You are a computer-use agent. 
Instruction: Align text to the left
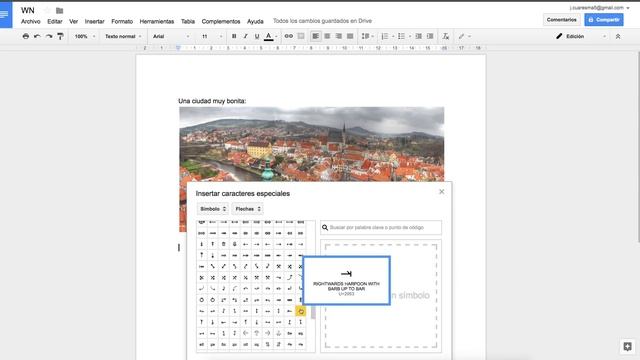pyautogui.click(x=316, y=36)
